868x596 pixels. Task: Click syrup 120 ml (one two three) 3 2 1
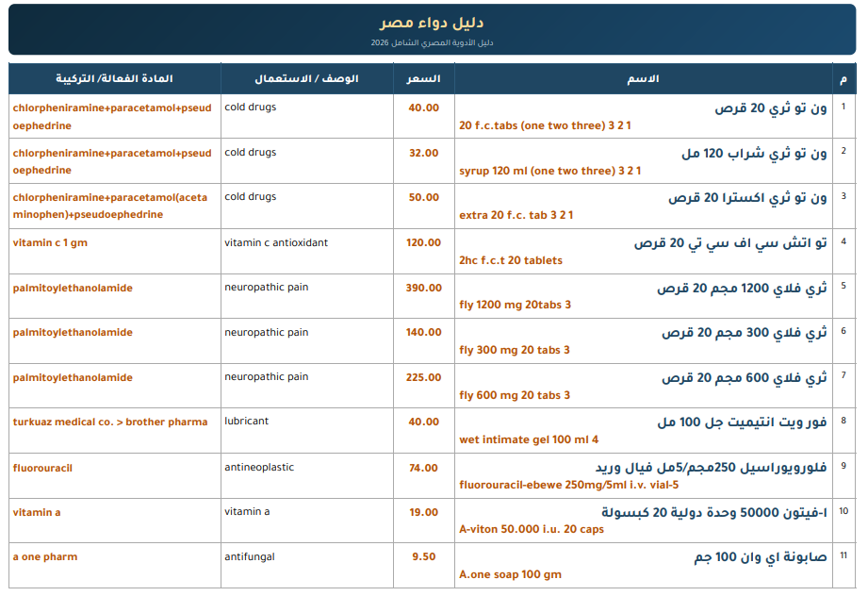(549, 171)
